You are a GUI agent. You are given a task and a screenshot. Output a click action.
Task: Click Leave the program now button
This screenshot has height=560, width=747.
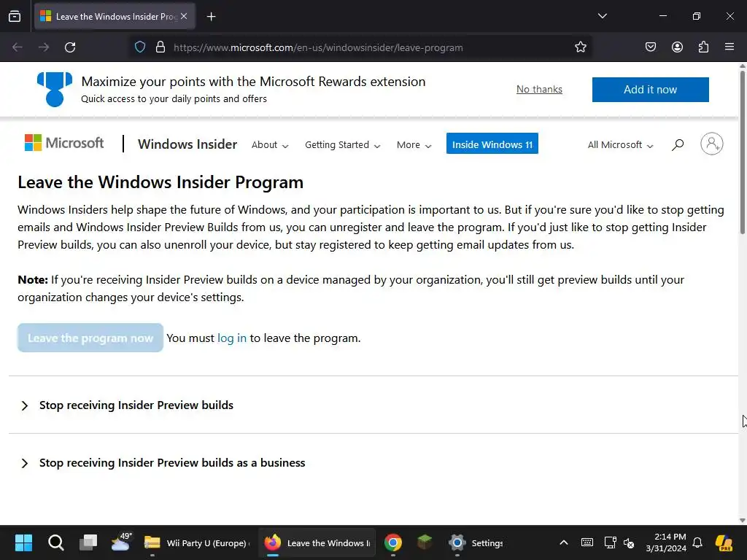[90, 338]
